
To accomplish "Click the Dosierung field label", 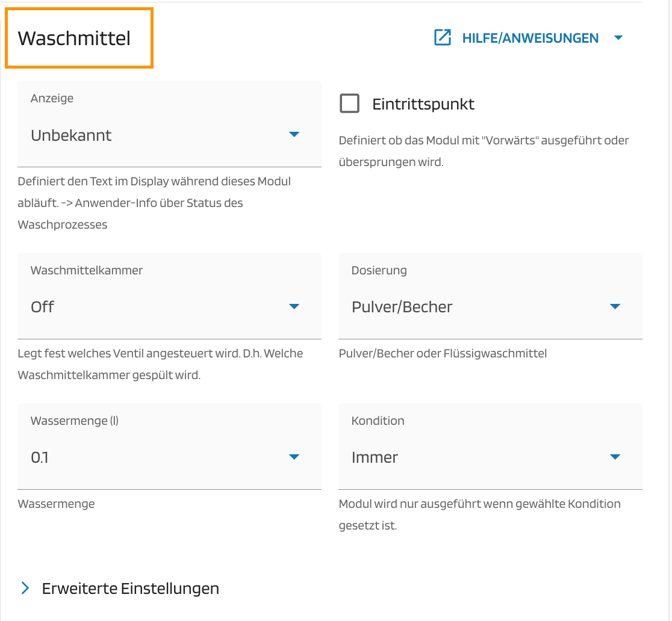I will (379, 270).
